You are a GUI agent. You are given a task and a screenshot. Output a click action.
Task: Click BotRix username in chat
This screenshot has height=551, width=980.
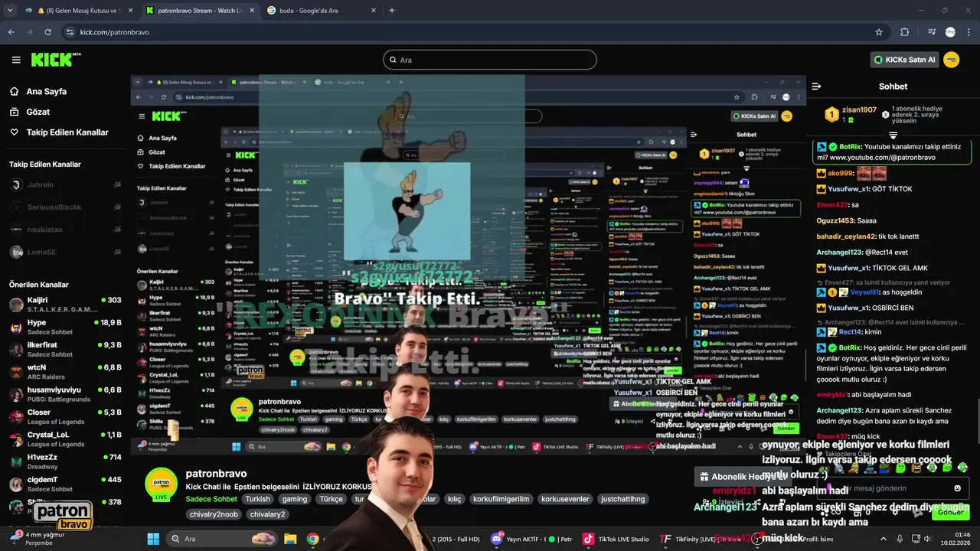click(x=851, y=146)
